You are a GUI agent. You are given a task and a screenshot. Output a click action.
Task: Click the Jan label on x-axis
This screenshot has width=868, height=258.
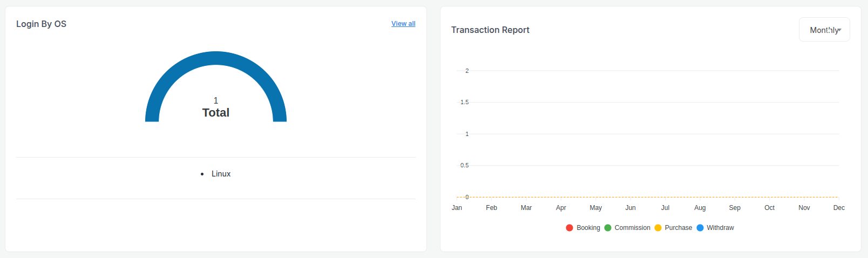click(x=457, y=208)
